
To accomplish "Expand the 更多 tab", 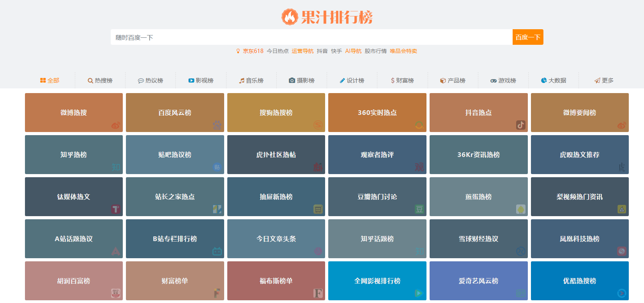I will point(604,80).
